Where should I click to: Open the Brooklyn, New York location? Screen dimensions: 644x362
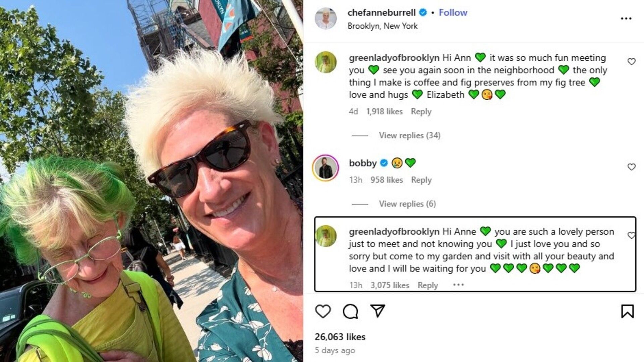tap(383, 26)
